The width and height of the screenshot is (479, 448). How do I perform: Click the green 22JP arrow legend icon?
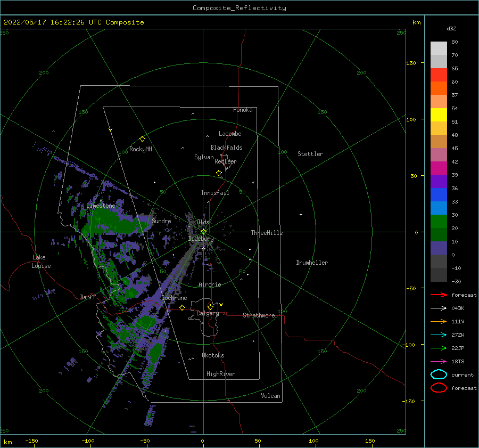tap(439, 348)
